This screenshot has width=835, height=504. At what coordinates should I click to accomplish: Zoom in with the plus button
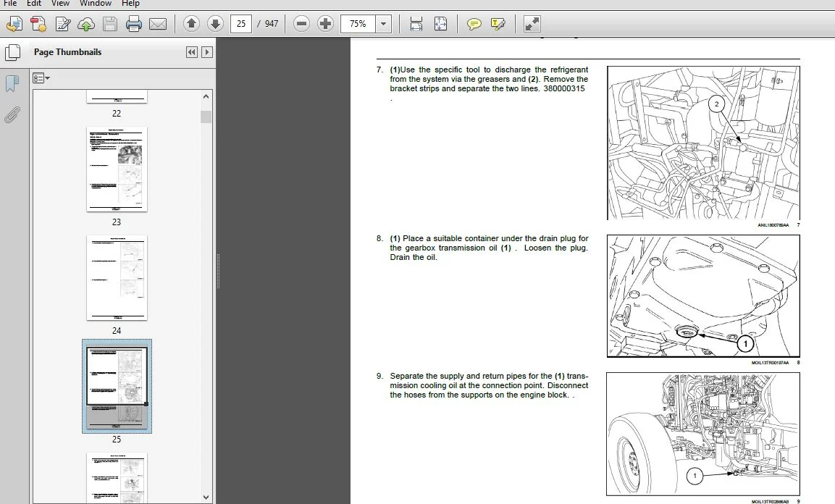point(325,23)
